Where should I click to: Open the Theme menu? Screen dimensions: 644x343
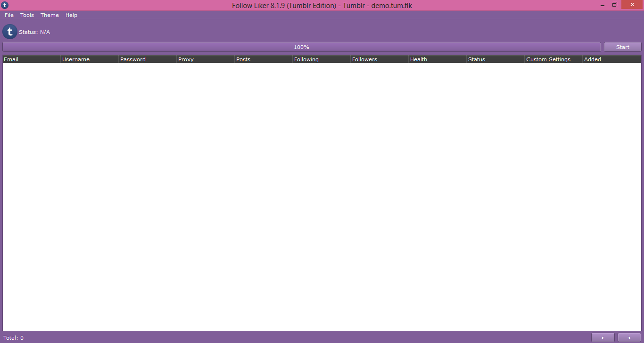pos(50,15)
